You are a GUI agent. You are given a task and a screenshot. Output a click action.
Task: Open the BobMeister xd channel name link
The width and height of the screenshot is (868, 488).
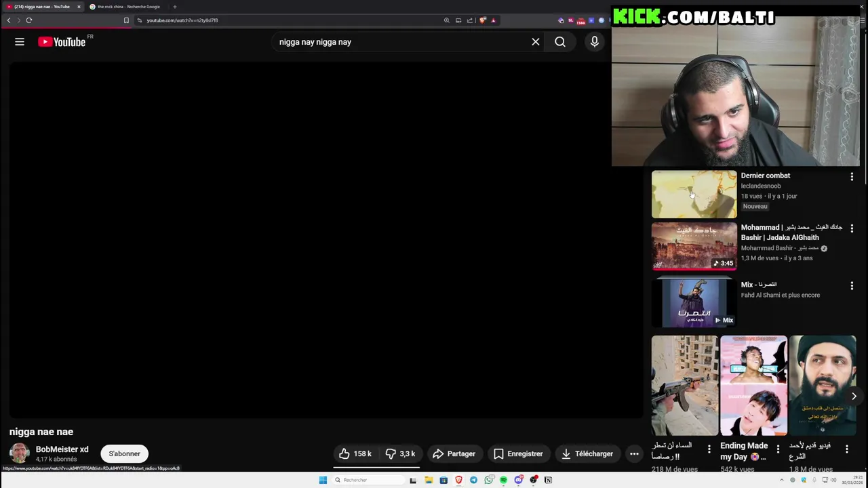[x=62, y=449]
